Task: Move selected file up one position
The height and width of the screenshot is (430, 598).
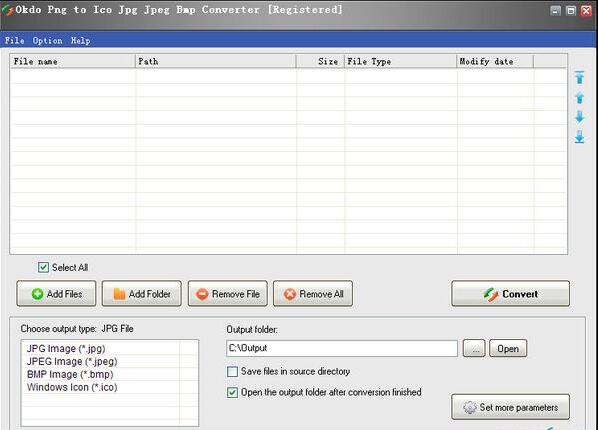Action: 579,98
